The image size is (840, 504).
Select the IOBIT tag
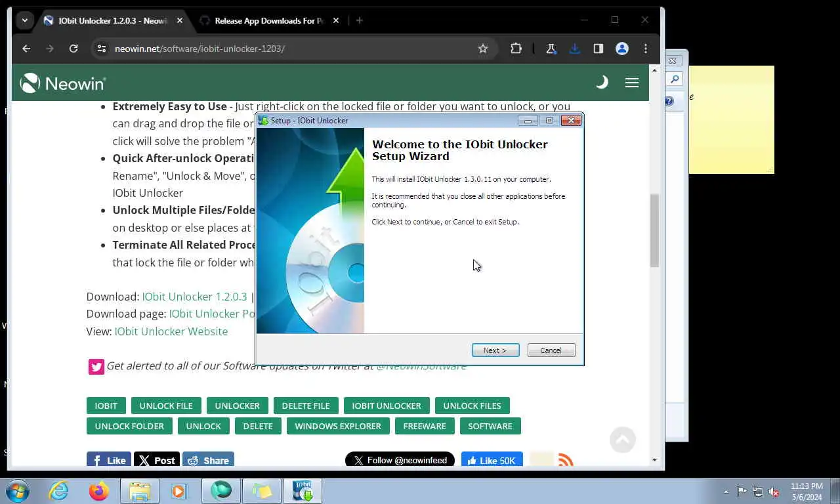pos(106,406)
